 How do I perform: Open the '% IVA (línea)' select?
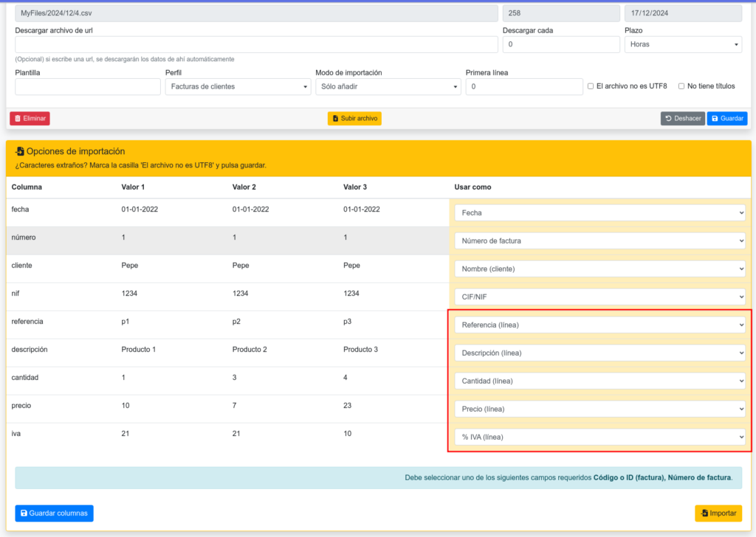(x=599, y=437)
